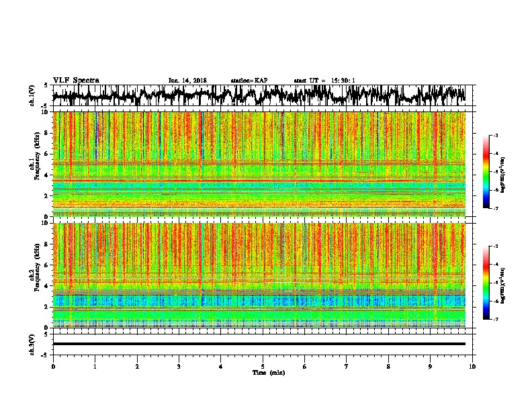Click the '5' tick on ch.1(V) axis
This screenshot has height=411, width=532.
coord(46,85)
